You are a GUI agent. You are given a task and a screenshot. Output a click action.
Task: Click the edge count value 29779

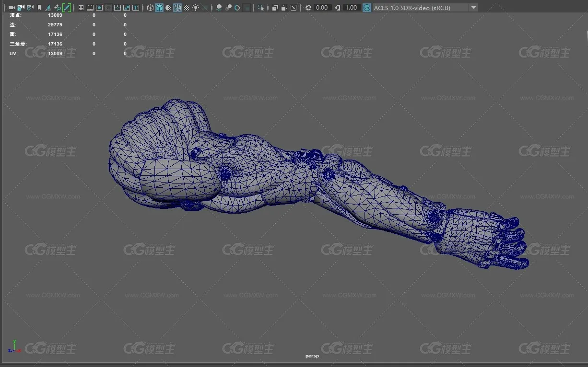[x=55, y=25]
